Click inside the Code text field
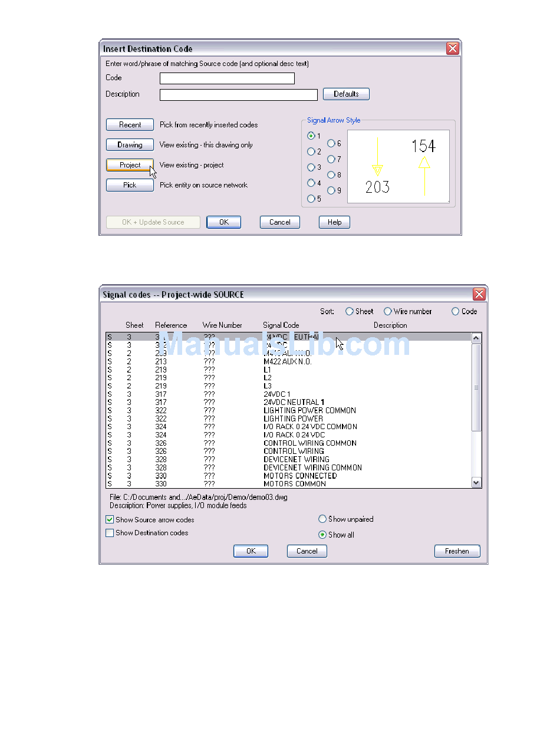560x751 pixels. [x=227, y=78]
